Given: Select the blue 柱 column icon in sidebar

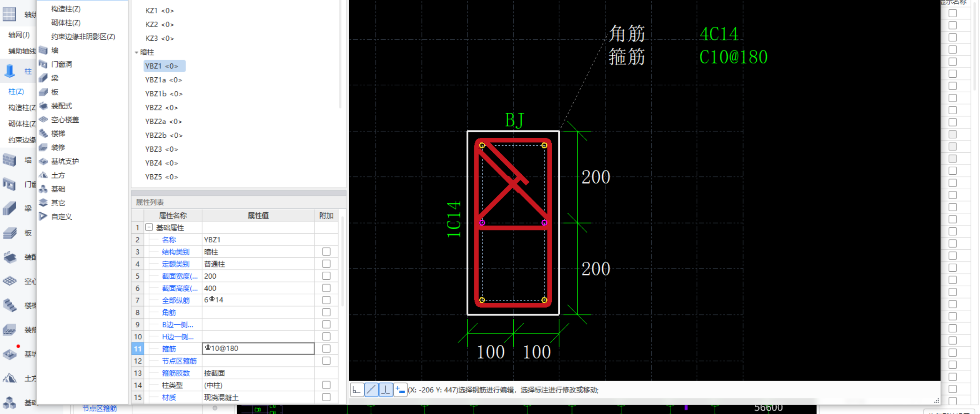Looking at the screenshot, I should tap(10, 71).
